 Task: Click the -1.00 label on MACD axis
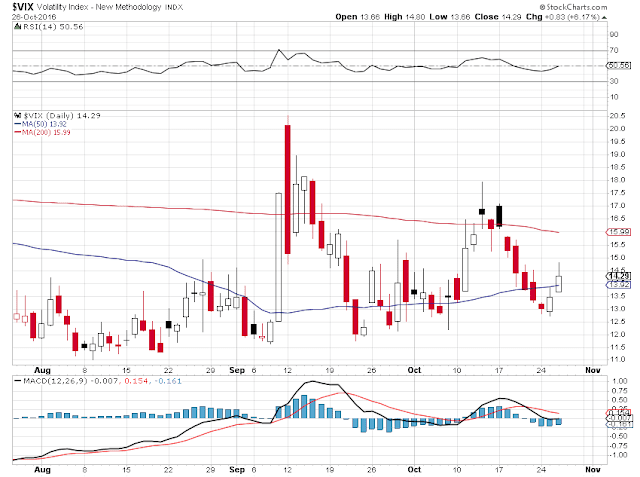tap(618, 455)
